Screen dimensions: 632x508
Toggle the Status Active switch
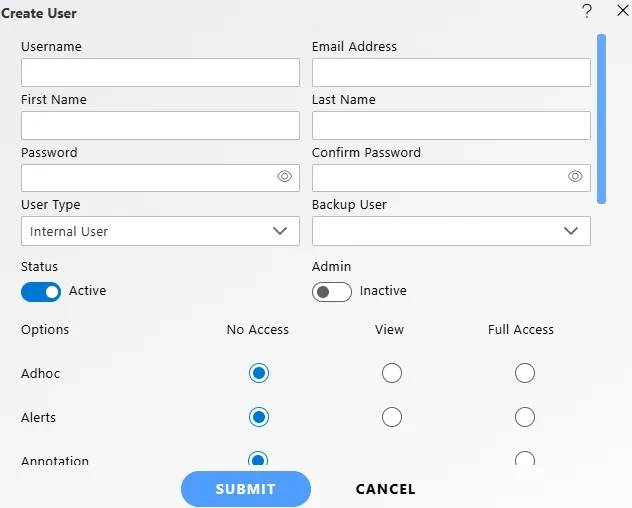pos(41,291)
